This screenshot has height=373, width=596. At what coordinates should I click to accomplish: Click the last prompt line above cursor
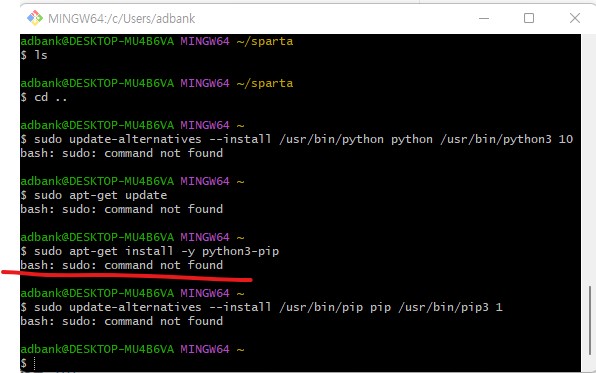[x=132, y=349]
